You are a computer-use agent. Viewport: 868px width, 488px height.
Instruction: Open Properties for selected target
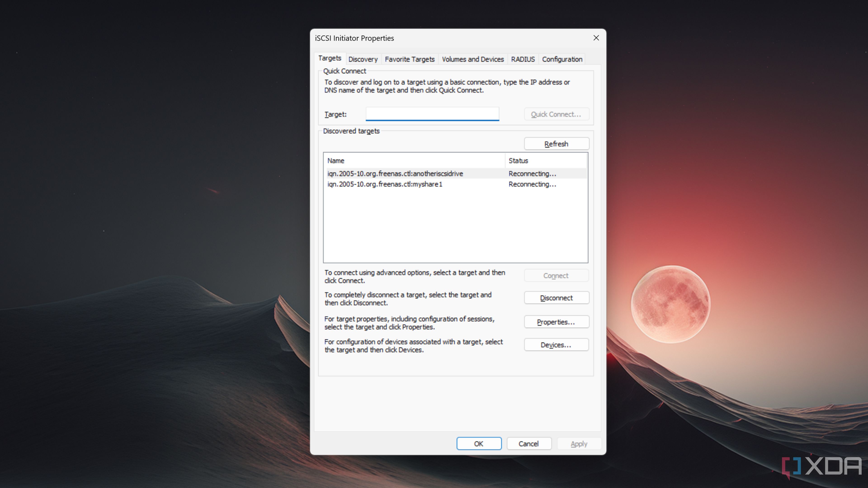(x=556, y=322)
